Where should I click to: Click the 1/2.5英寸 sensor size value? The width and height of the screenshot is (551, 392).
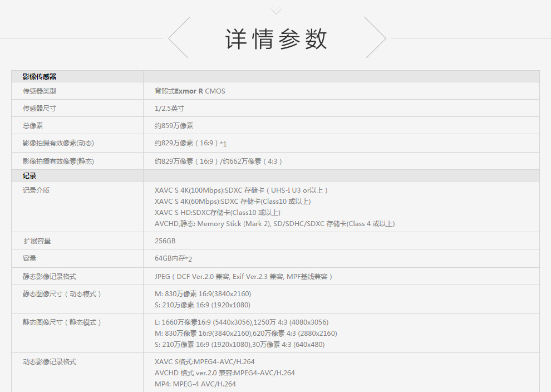coord(169,108)
